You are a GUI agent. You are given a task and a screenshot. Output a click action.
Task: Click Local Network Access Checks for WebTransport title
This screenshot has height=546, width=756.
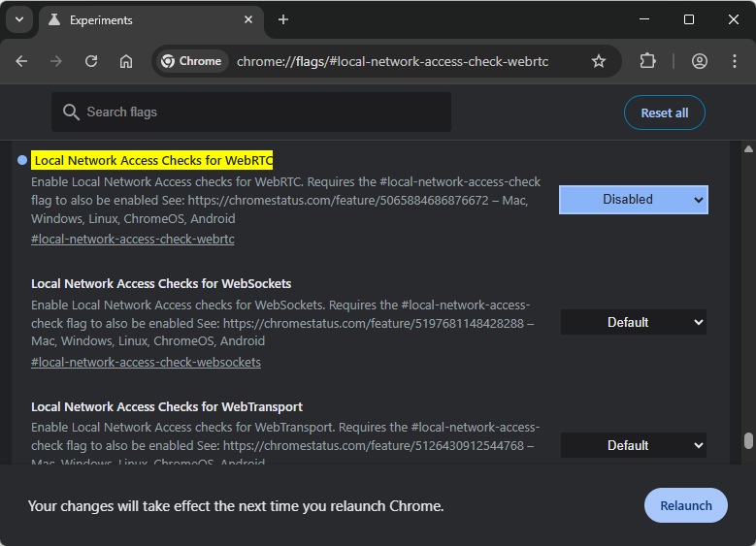tap(167, 406)
